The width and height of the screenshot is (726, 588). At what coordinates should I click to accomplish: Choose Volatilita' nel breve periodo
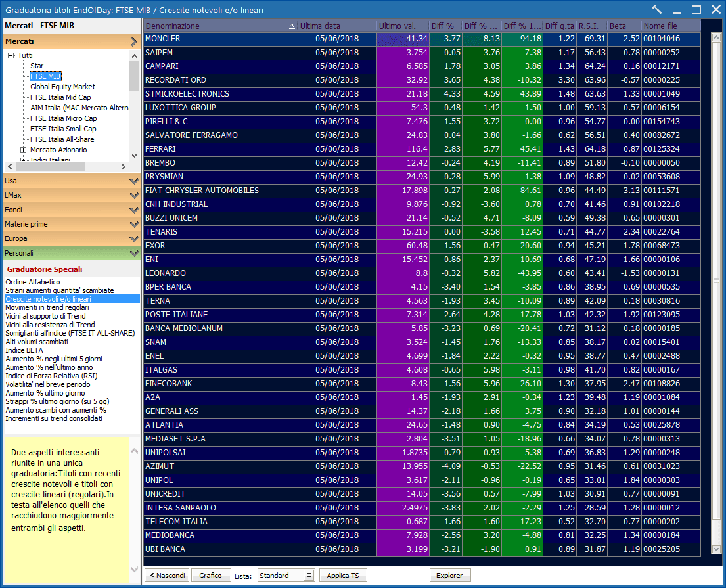tap(48, 384)
